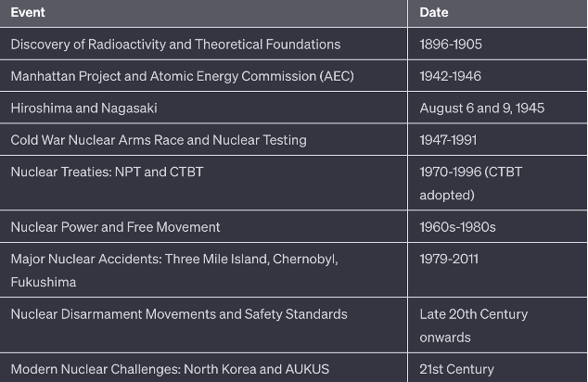Select the Cold War Nuclear Arms Race cell

click(x=159, y=140)
